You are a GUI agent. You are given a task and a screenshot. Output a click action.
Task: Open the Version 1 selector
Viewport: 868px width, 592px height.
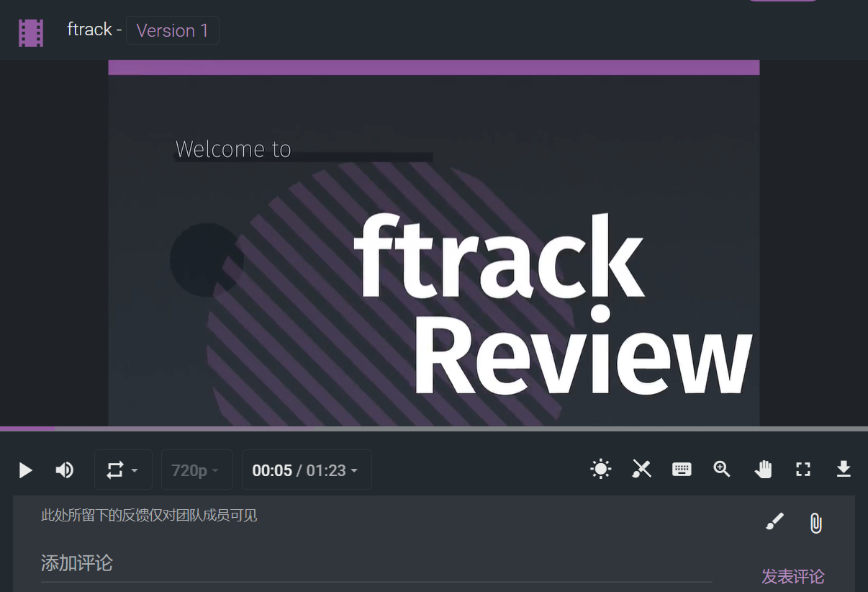coord(173,31)
